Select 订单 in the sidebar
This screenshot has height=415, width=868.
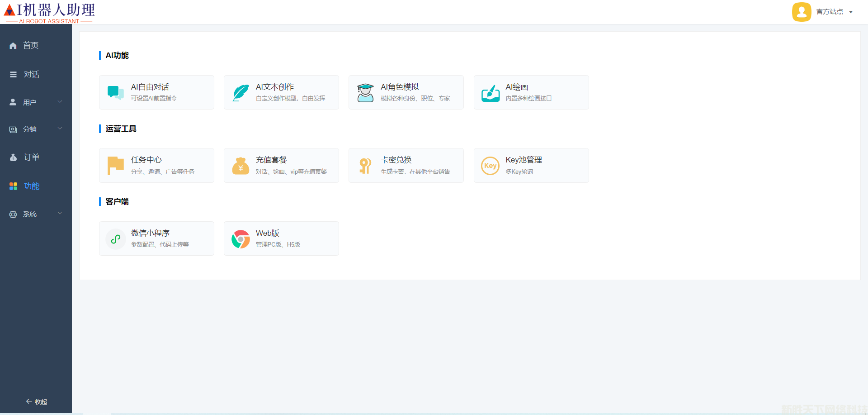pos(31,157)
